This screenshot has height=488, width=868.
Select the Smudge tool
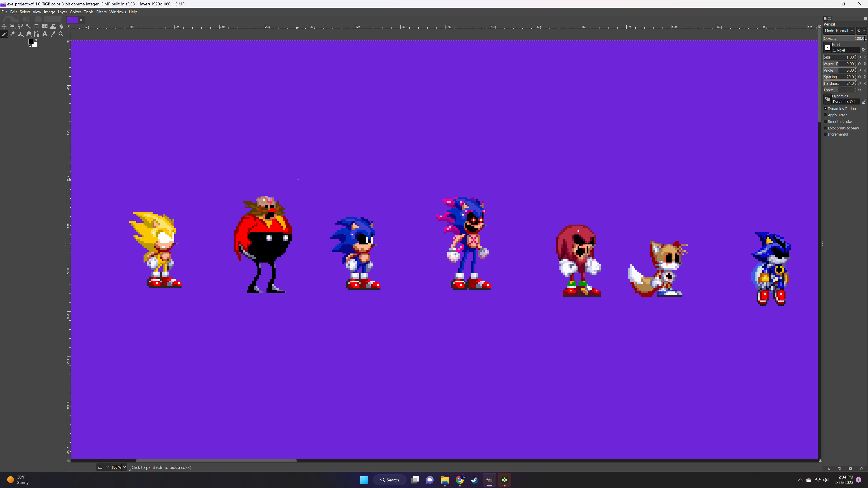tap(29, 34)
